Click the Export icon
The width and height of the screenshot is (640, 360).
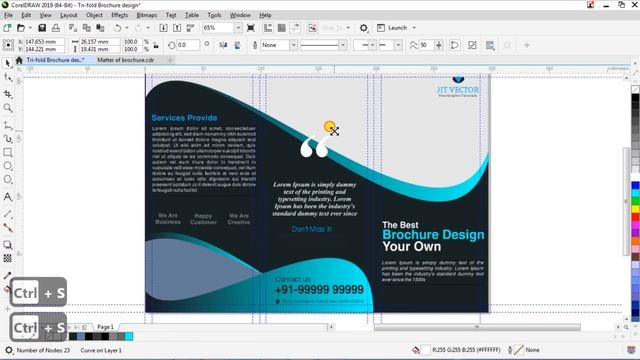[177, 28]
